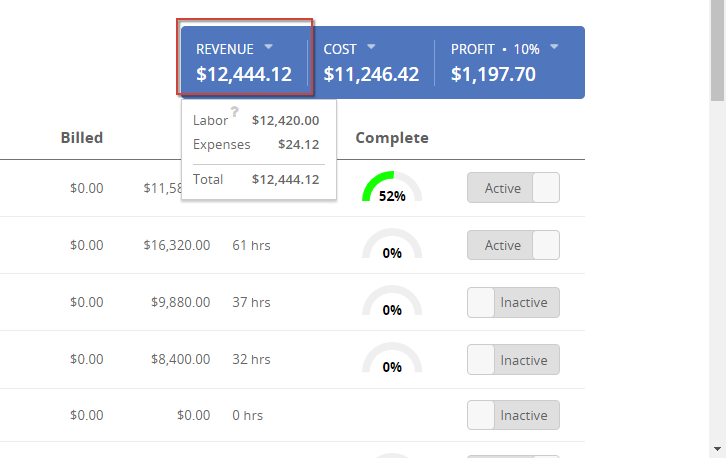This screenshot has height=458, width=726.
Task: Open the Cost breakdown dropdown arrow
Action: pos(371,47)
